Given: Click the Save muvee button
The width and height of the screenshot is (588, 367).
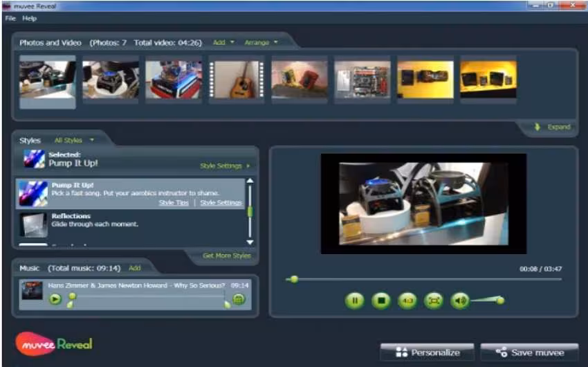Looking at the screenshot, I should tap(529, 352).
